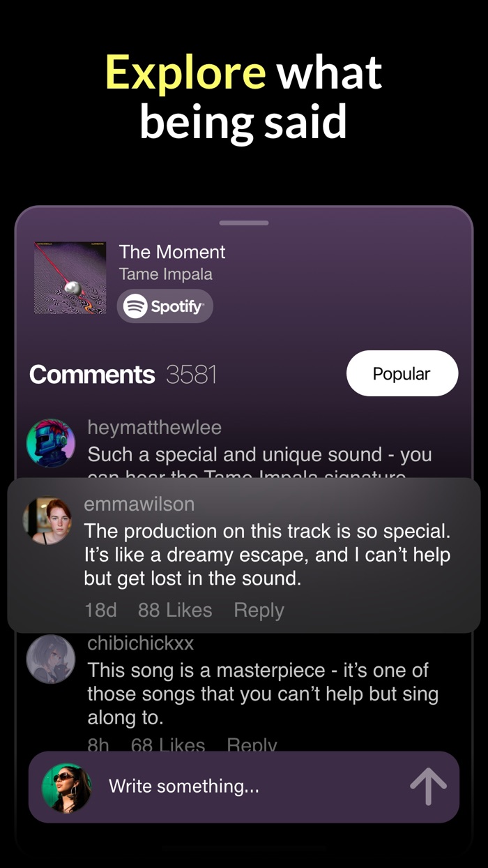The width and height of the screenshot is (488, 868).
Task: Tap the upward arrow to send comment
Action: pyautogui.click(x=429, y=786)
